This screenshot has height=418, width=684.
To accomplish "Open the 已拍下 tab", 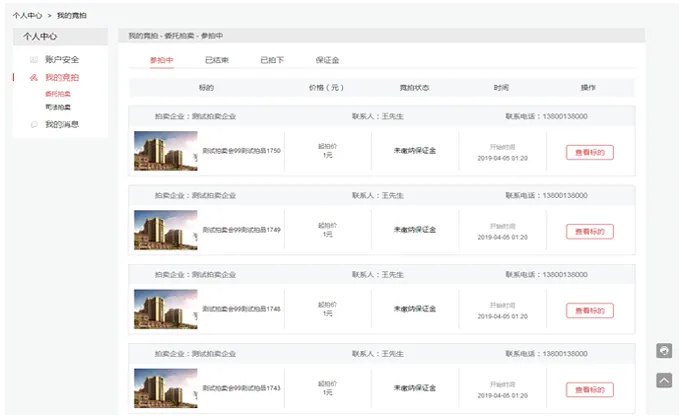I will coord(272,60).
